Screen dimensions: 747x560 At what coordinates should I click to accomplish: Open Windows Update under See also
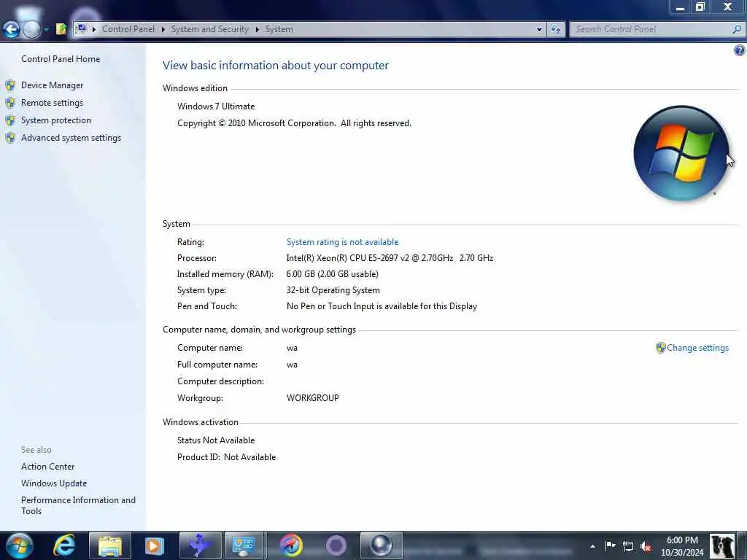54,483
